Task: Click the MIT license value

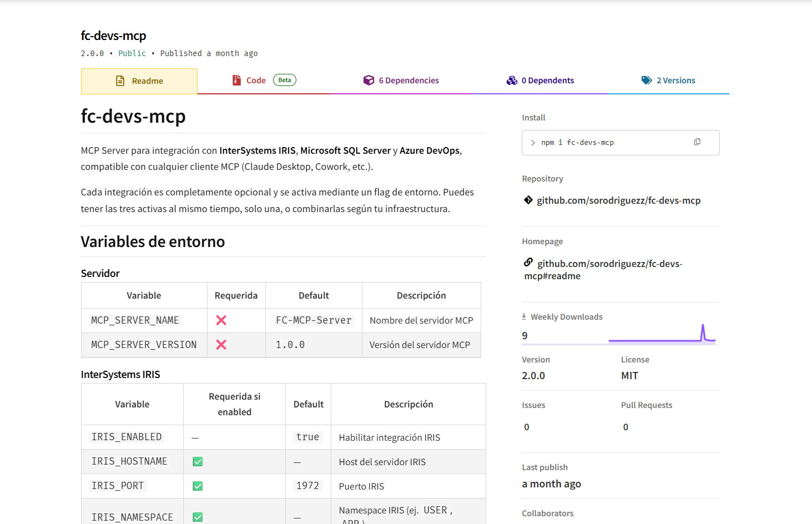Action: [629, 376]
